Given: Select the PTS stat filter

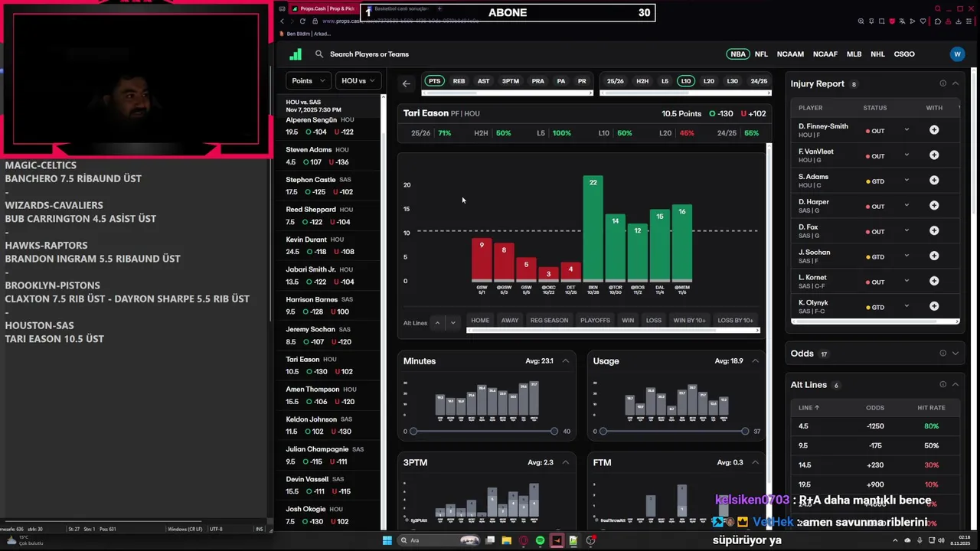Looking at the screenshot, I should [x=434, y=81].
